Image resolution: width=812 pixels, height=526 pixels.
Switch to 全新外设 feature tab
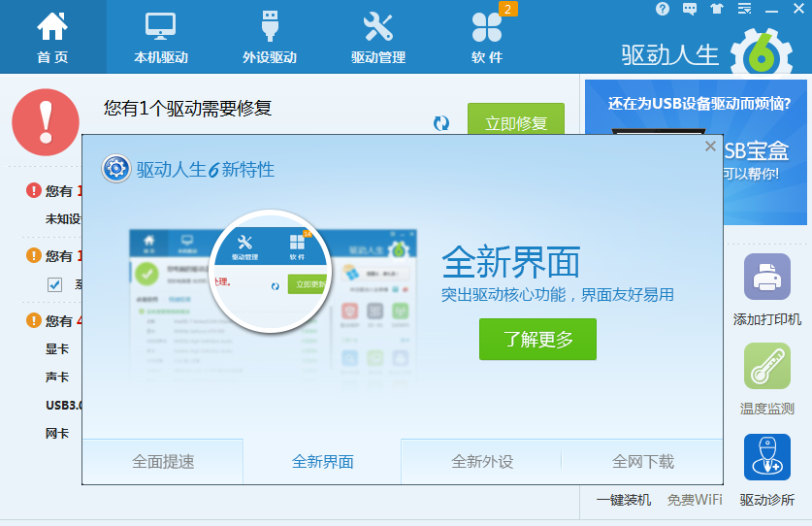[x=482, y=462]
